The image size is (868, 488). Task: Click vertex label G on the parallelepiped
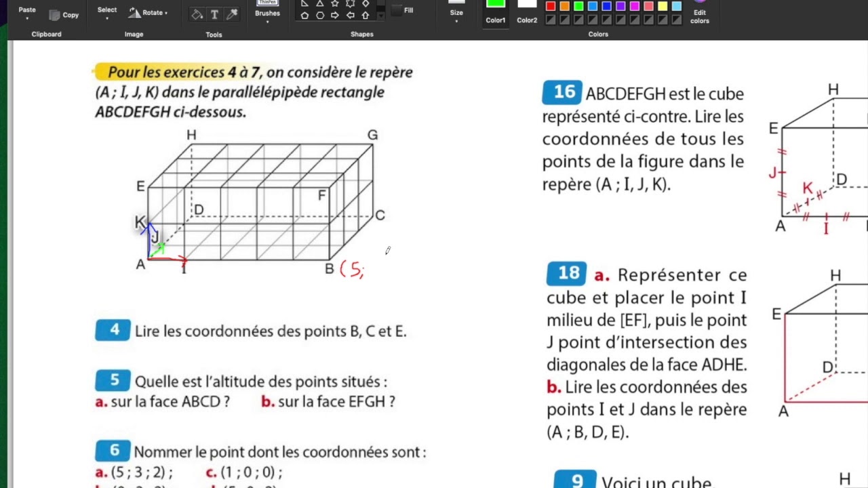coord(372,135)
